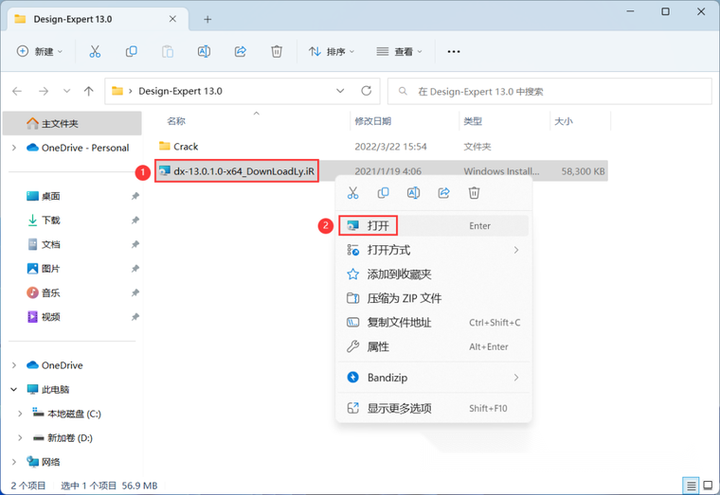Screen dimensions: 720x495
Task: Click the Rename icon in the top toolbar
Action: tap(204, 51)
